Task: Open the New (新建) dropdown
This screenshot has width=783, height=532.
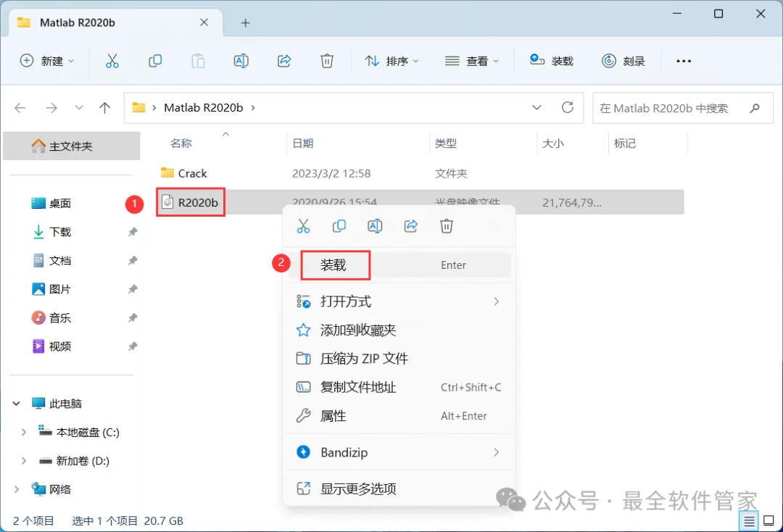Action: point(47,61)
